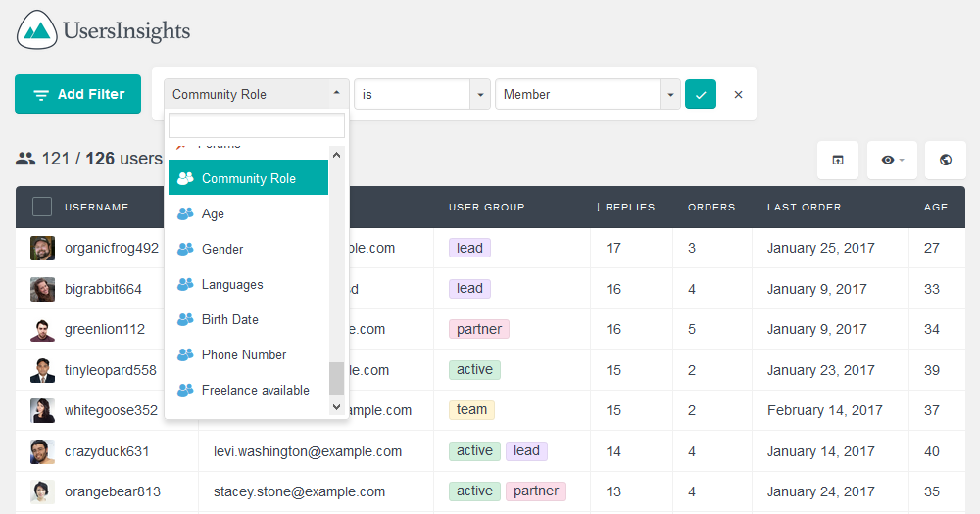Open user crazyduck631
Screen dimensions: 980x514
click(x=107, y=451)
